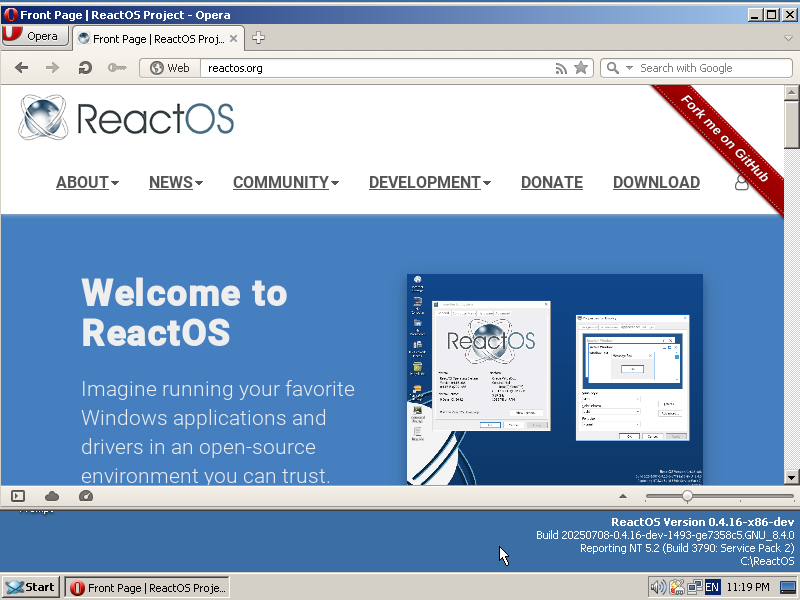This screenshot has width=800, height=600.
Task: Open the Opera main menu button
Action: point(35,36)
